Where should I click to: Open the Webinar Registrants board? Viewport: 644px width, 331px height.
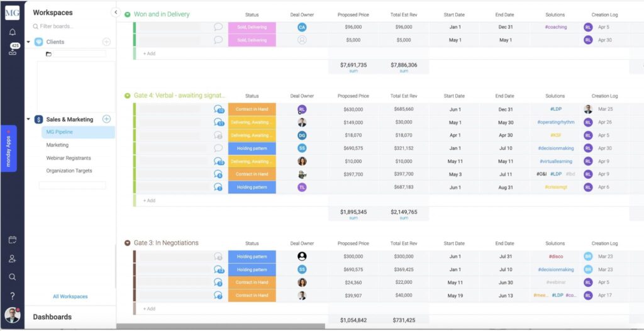69,158
